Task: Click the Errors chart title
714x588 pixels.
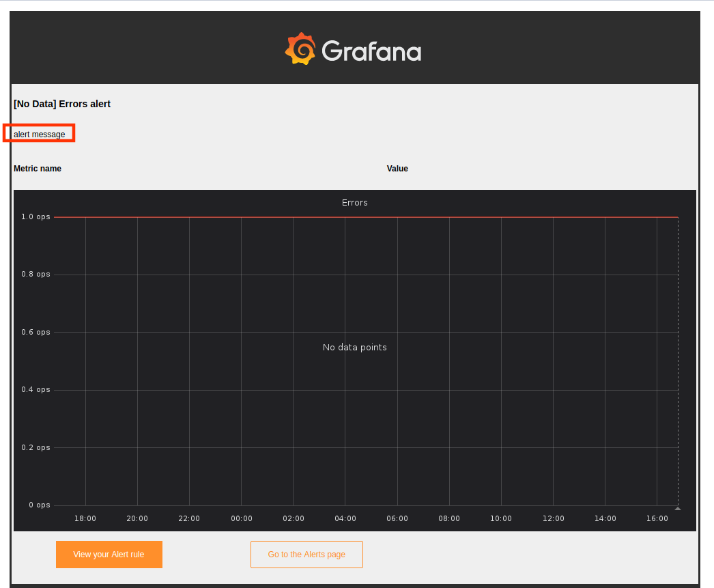Action: pyautogui.click(x=355, y=203)
